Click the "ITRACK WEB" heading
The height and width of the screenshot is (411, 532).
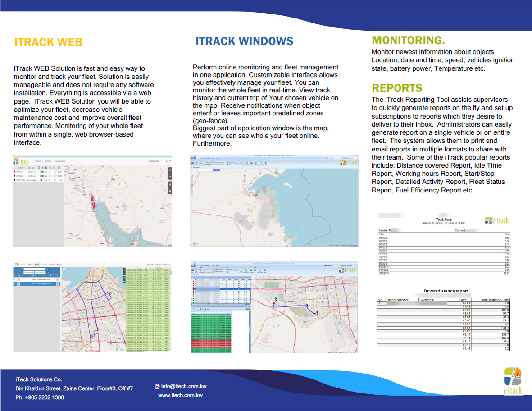click(x=49, y=42)
